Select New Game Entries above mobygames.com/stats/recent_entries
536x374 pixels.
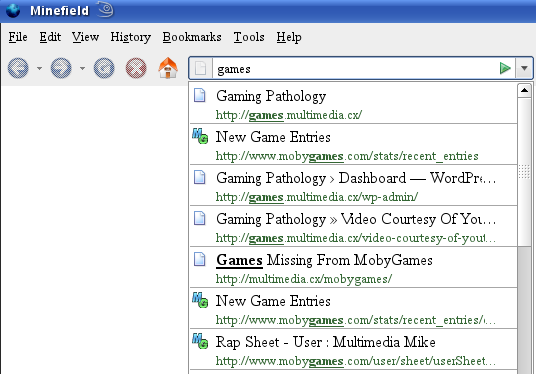(x=273, y=137)
